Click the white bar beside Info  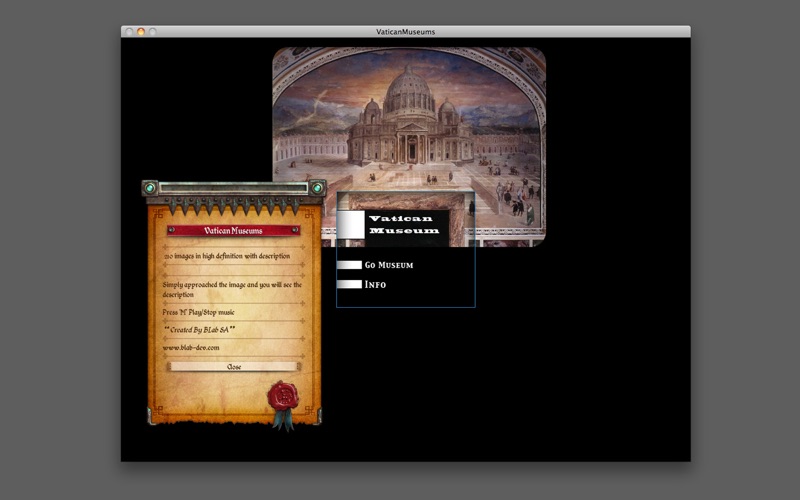tap(349, 284)
